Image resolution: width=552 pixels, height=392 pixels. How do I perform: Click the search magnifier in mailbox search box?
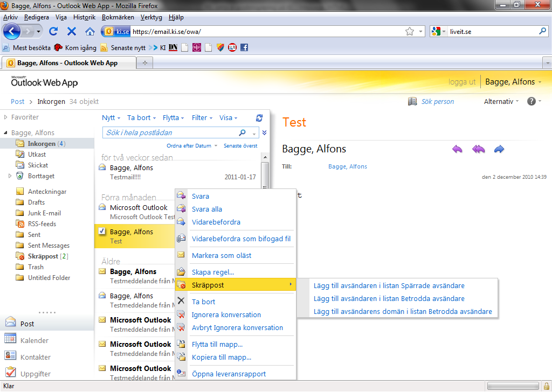pyautogui.click(x=242, y=132)
